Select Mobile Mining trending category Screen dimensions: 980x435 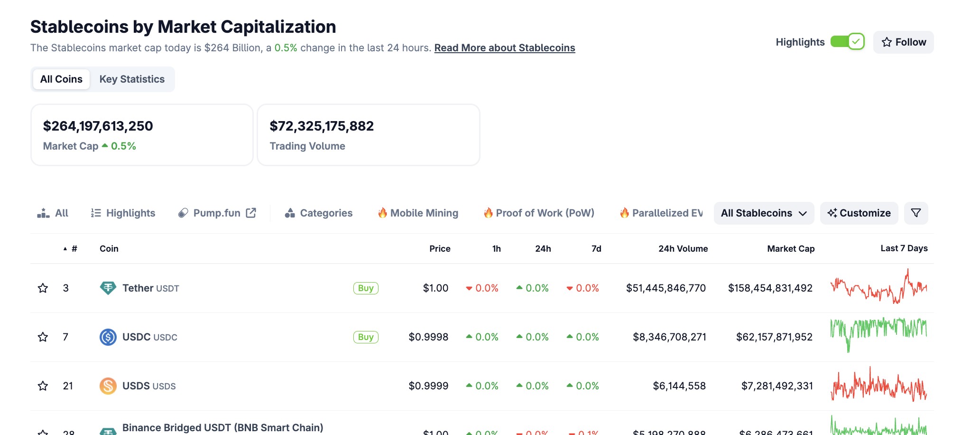tap(418, 213)
